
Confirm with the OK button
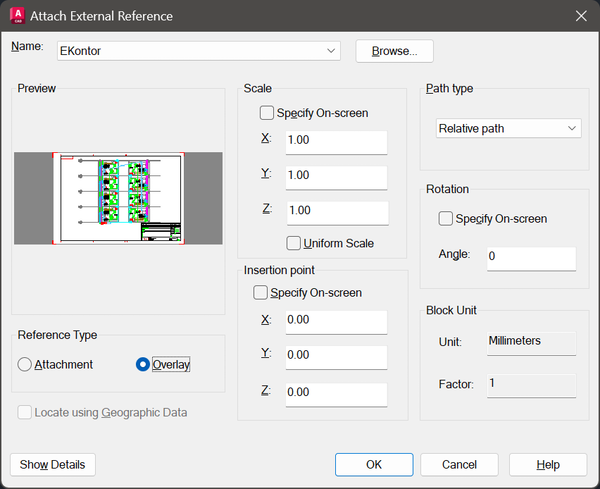click(x=374, y=464)
